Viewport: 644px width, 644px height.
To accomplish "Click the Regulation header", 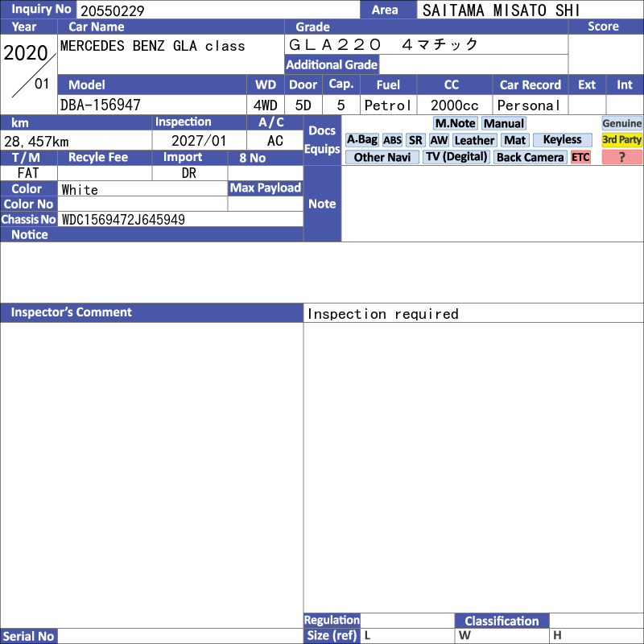I will (x=332, y=620).
